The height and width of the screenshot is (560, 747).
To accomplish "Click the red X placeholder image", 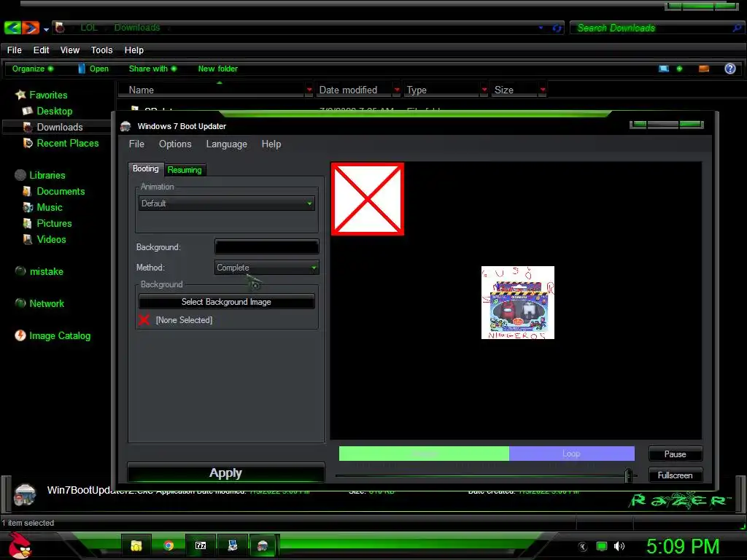I will pyautogui.click(x=368, y=199).
